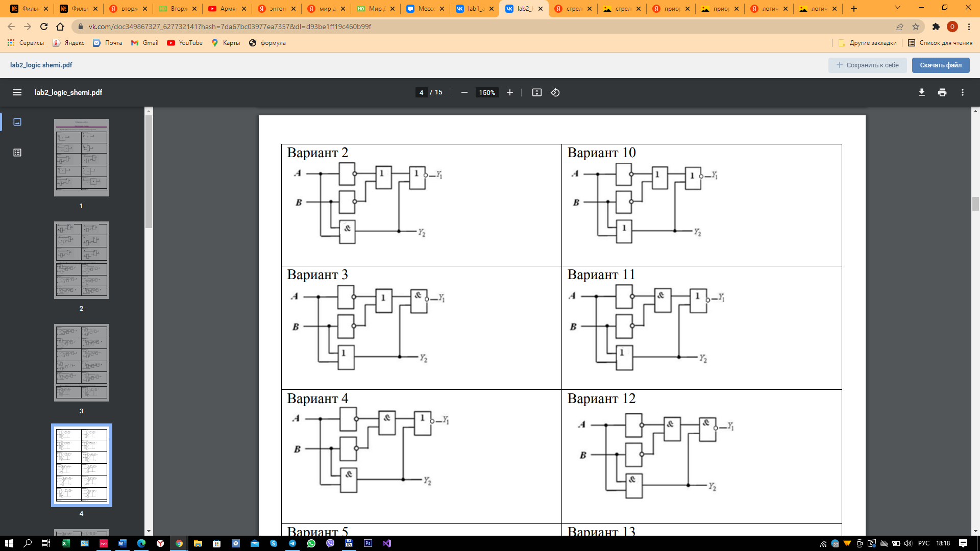Select page 3 thumbnail
This screenshot has width=980, height=551.
tap(82, 363)
